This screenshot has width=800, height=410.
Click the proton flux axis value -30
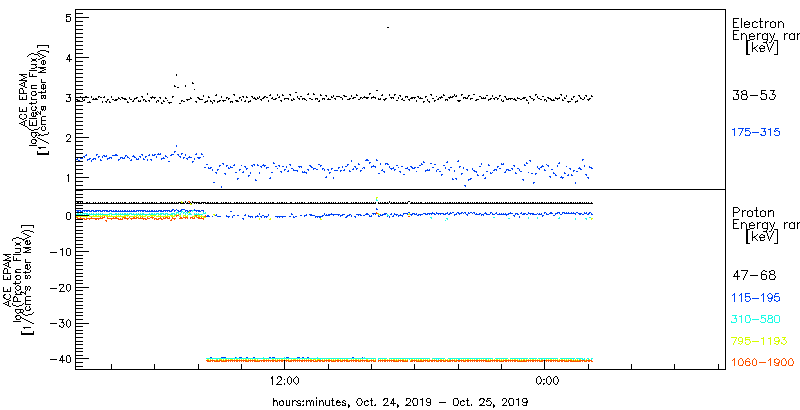coord(60,323)
